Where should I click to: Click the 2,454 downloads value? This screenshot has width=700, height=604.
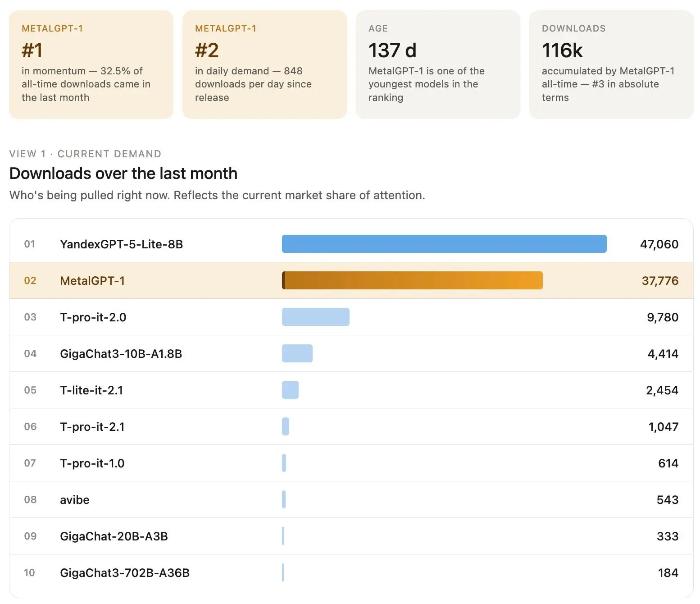[662, 390]
